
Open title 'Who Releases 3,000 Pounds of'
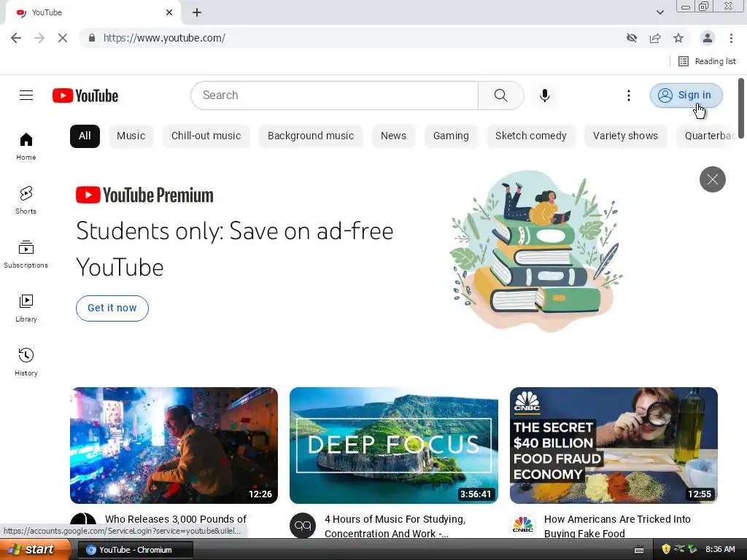176,519
